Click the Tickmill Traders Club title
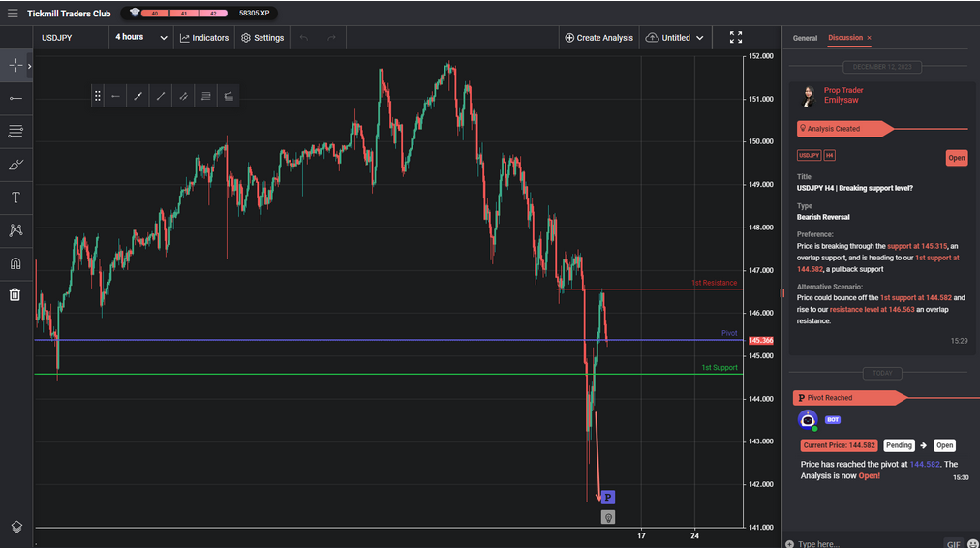Image resolution: width=980 pixels, height=548 pixels. 69,14
